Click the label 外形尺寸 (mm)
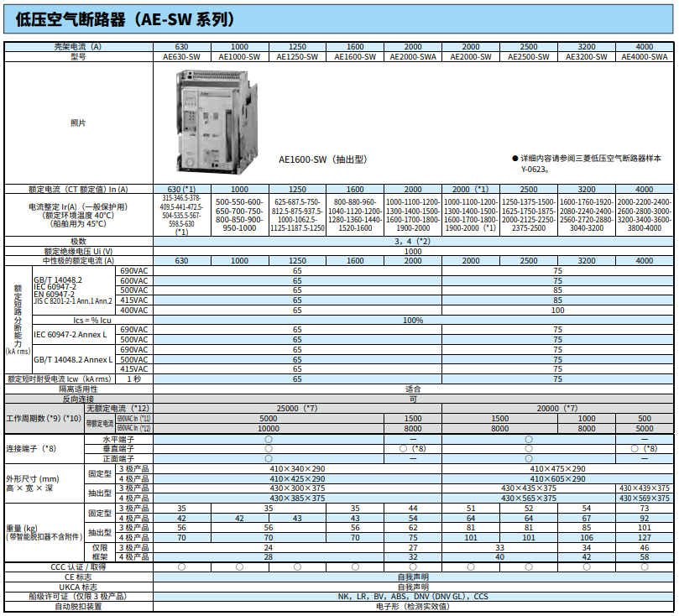The height and width of the screenshot is (616, 679). click(33, 479)
